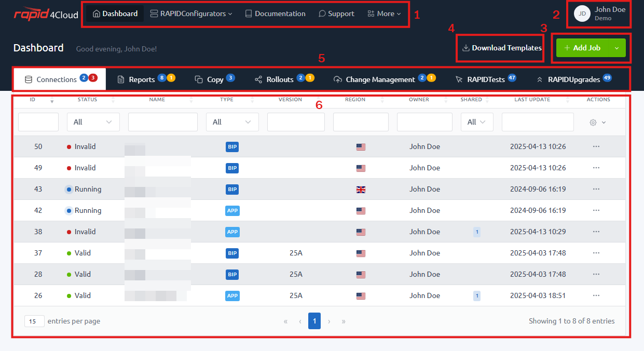Go to the first page of results
The height and width of the screenshot is (351, 644).
285,321
